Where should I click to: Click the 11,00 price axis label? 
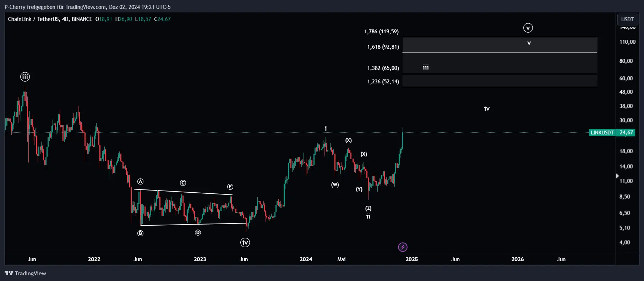[x=626, y=181]
